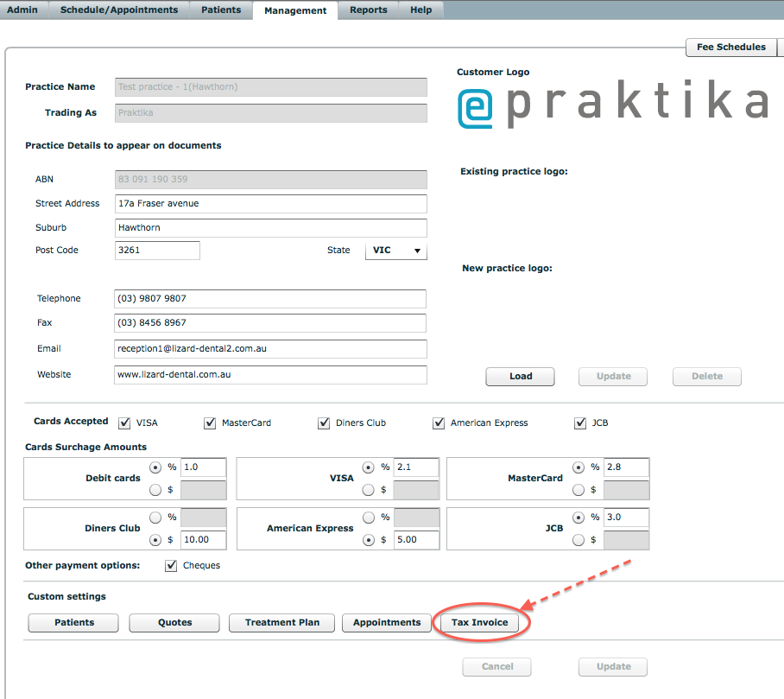Edit Debit cards percent value 1.0
784x699 pixels.
(203, 467)
